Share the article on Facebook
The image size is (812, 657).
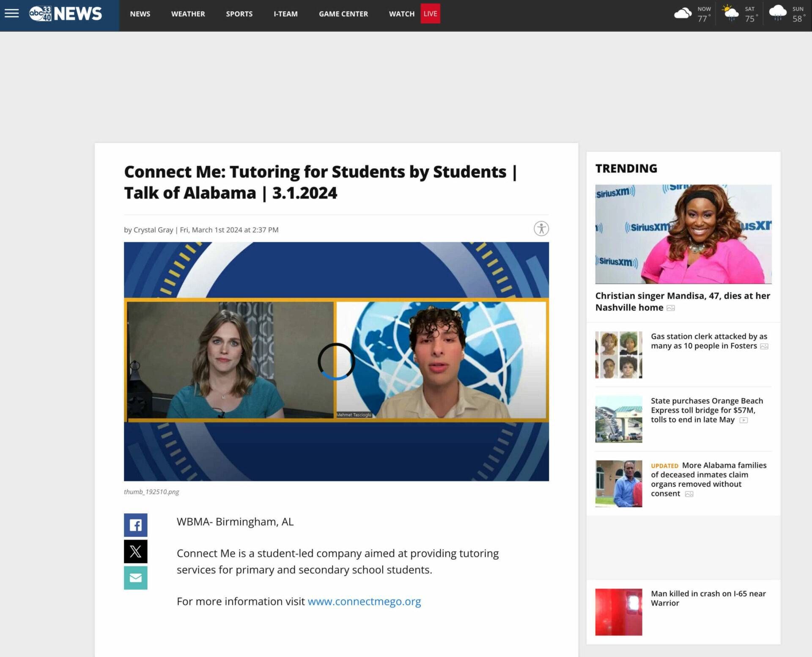[x=135, y=525]
